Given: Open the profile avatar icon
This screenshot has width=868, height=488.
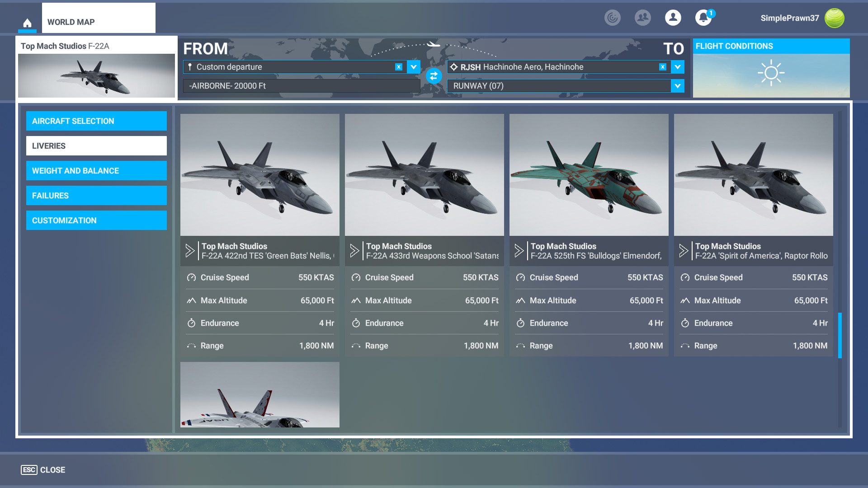Looking at the screenshot, I should click(673, 18).
